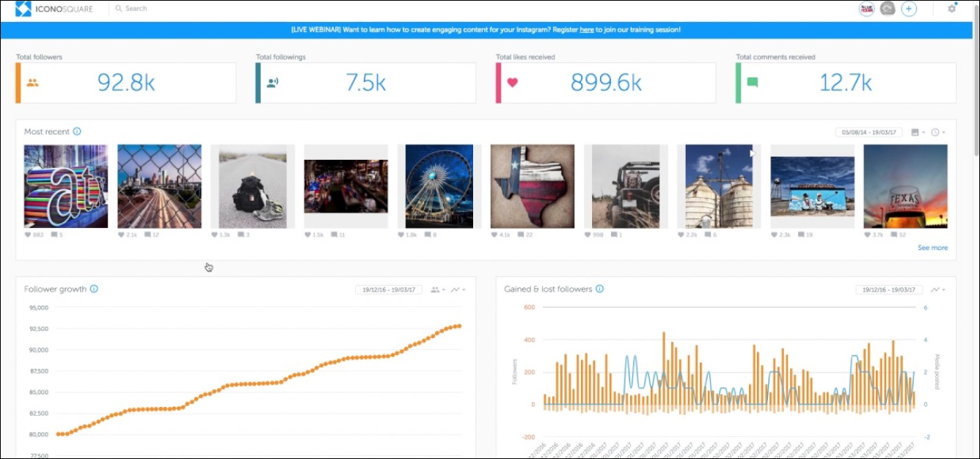
Task: Open the colorful 'atx' sign photo
Action: pyautogui.click(x=66, y=186)
